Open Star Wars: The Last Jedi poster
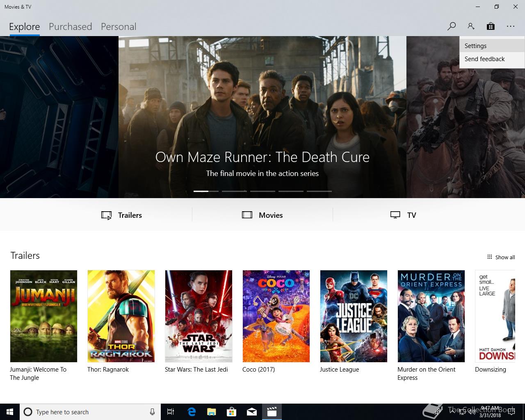This screenshot has height=420, width=525. pos(199,316)
